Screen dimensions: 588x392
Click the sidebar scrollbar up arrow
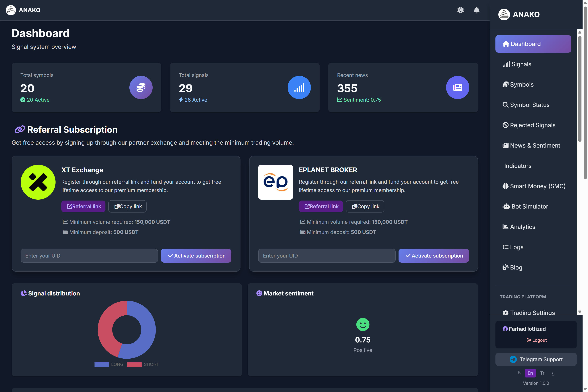coord(580,32)
